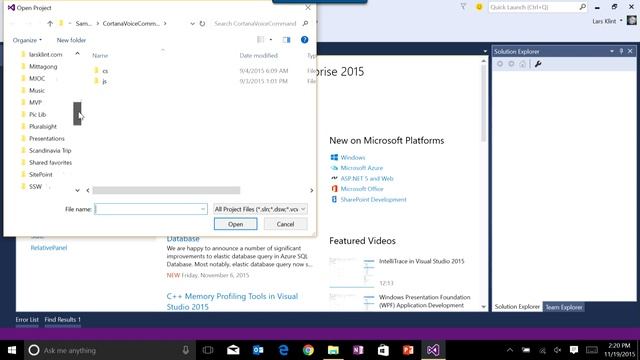The width and height of the screenshot is (640, 360).
Task: Click the Solution Explorer forward arrow icon
Action: click(511, 64)
